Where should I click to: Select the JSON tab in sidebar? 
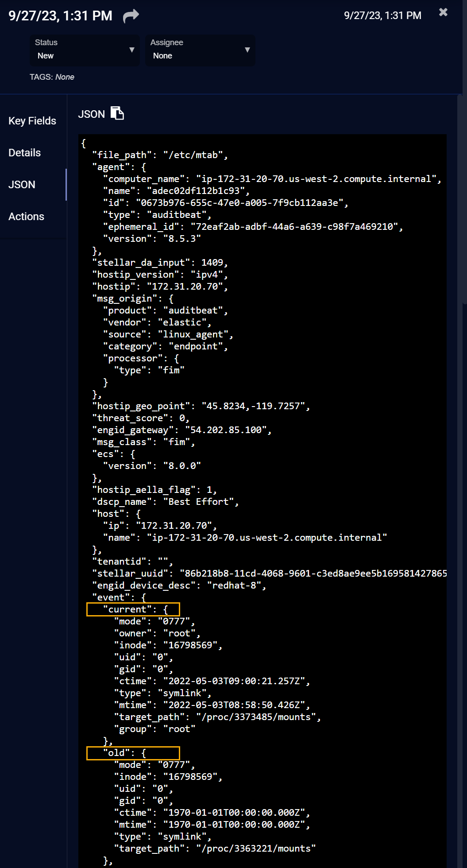22,185
